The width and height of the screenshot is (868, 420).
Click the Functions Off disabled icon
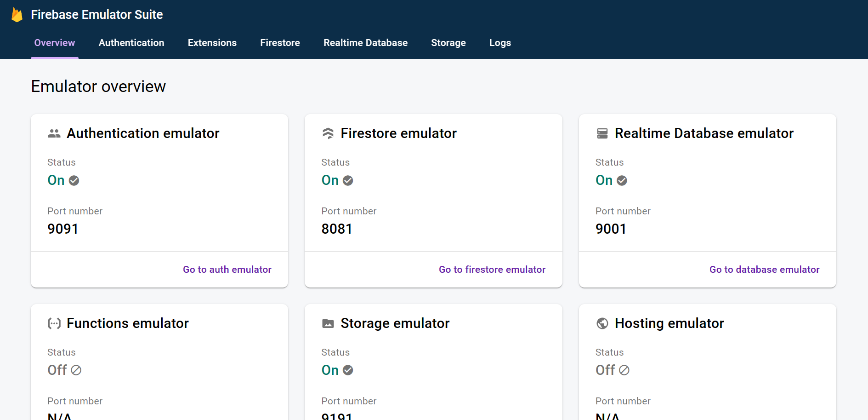(76, 370)
